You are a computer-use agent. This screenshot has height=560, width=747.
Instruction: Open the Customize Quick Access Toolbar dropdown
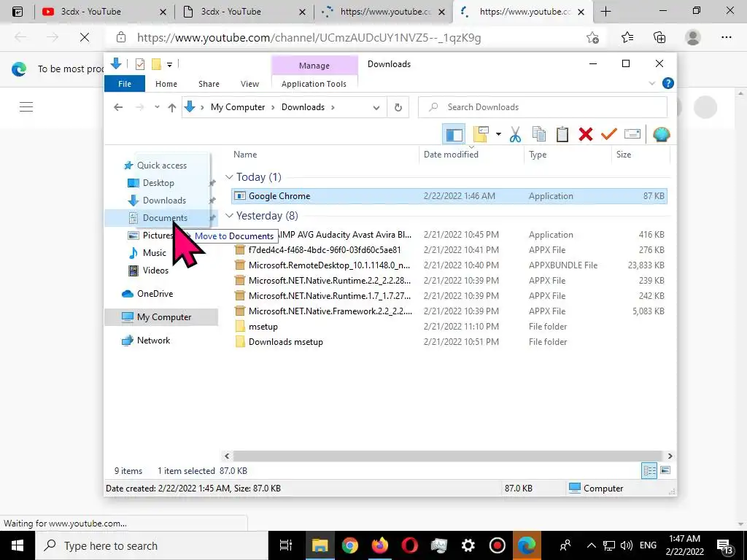coord(169,64)
